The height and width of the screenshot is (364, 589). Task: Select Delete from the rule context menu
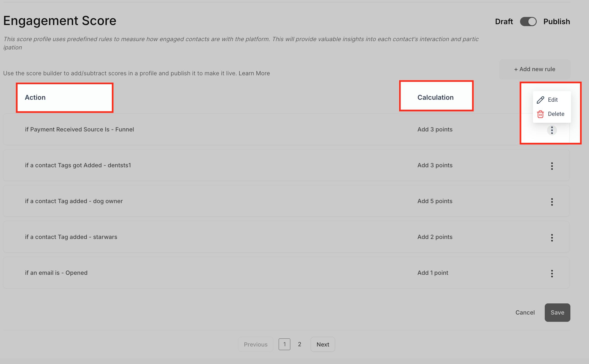[556, 114]
